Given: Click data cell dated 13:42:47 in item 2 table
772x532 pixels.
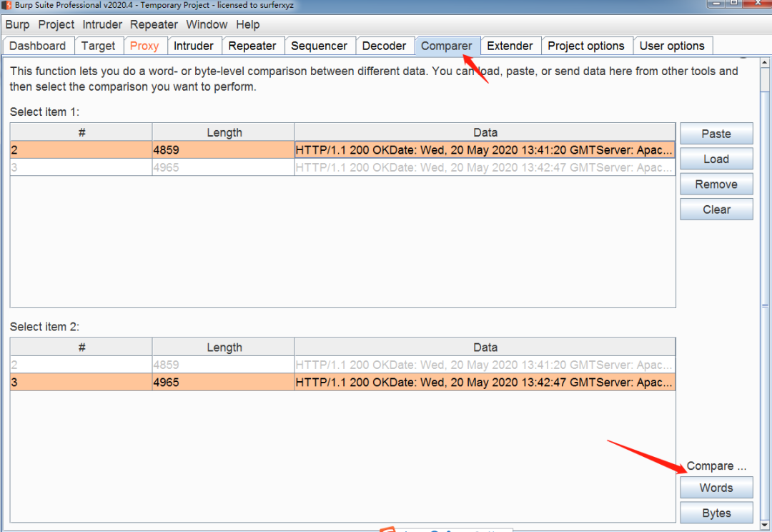Looking at the screenshot, I should click(x=485, y=383).
